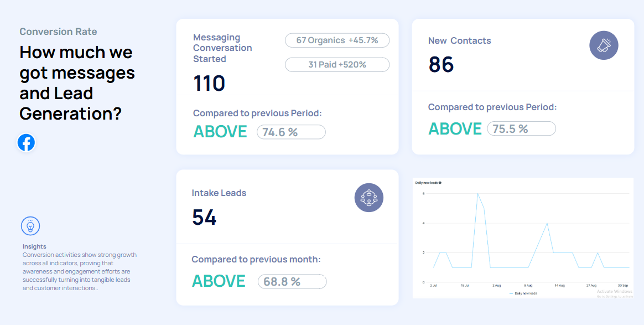Click the lightbulb Insights icon
The width and height of the screenshot is (644, 325).
[x=30, y=226]
